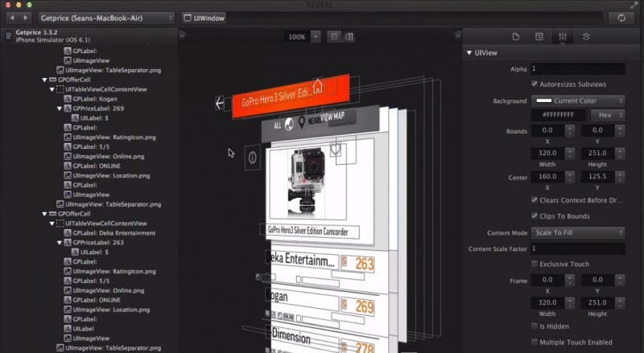Switch to the attributes sliders inspector tab
644x353 pixels.
click(563, 36)
